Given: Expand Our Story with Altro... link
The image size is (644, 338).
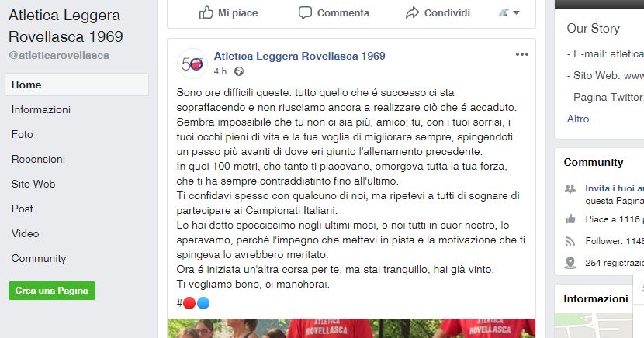Looking at the screenshot, I should tap(583, 119).
